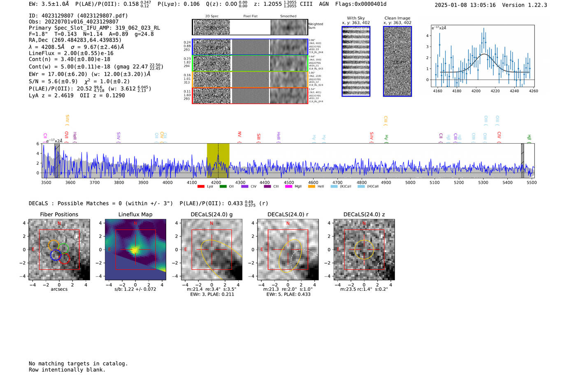Open the With Sky cutout image
Viewport: 576px width, 392px height.
coord(356,61)
